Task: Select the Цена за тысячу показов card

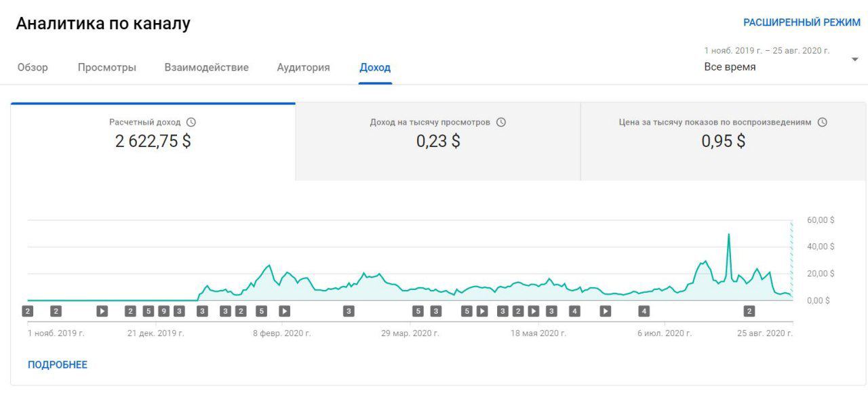Action: [723, 142]
